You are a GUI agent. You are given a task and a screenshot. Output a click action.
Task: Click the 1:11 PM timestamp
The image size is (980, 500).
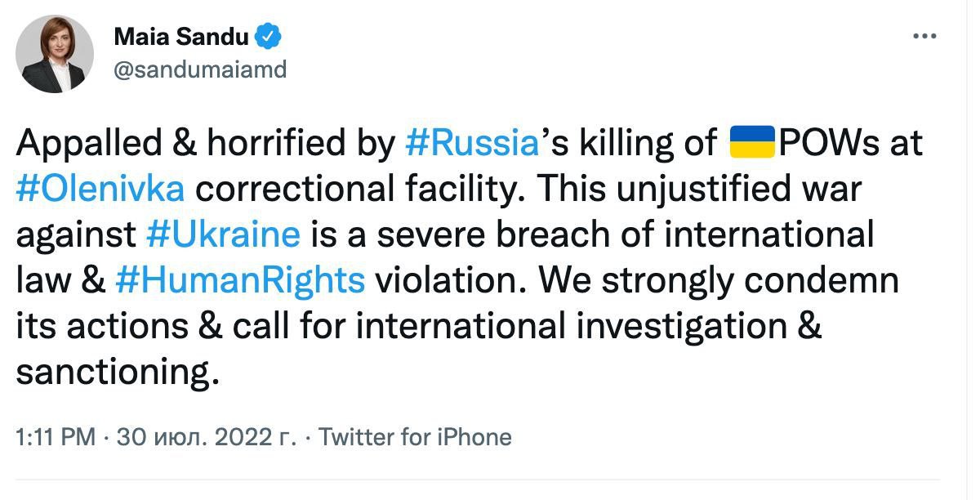56,437
